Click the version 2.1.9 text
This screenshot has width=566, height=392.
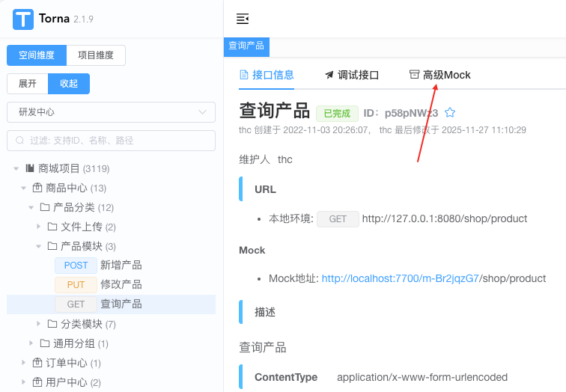pos(83,19)
